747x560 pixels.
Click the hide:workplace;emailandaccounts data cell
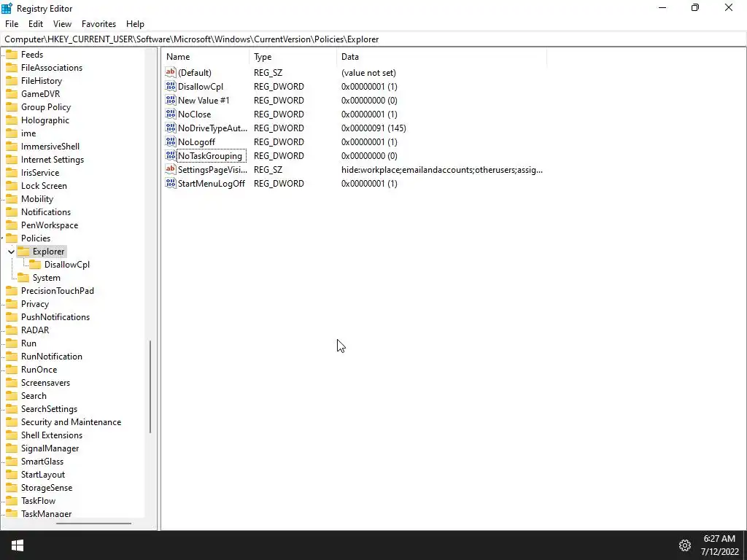coord(441,169)
